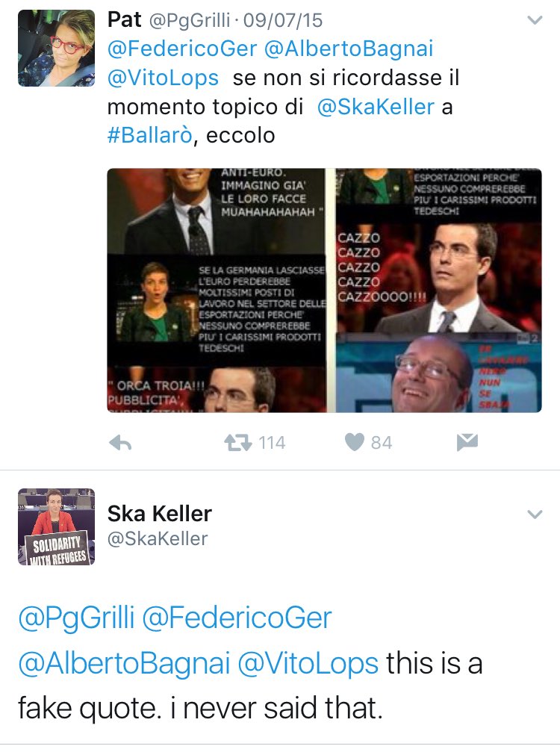
Task: Open the 09/07/15 timestamp on Pat's tweet
Action: coord(283,20)
